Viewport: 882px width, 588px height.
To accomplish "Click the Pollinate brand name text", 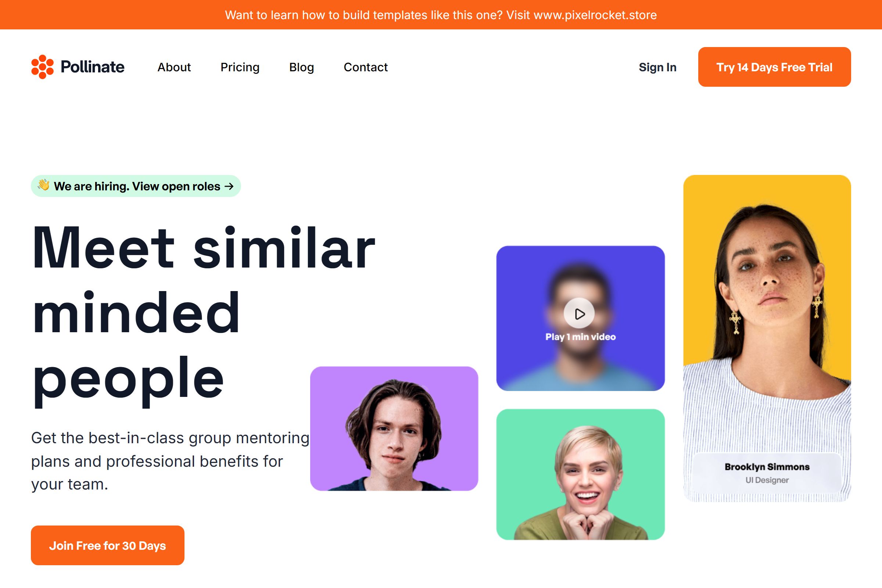I will click(x=92, y=67).
